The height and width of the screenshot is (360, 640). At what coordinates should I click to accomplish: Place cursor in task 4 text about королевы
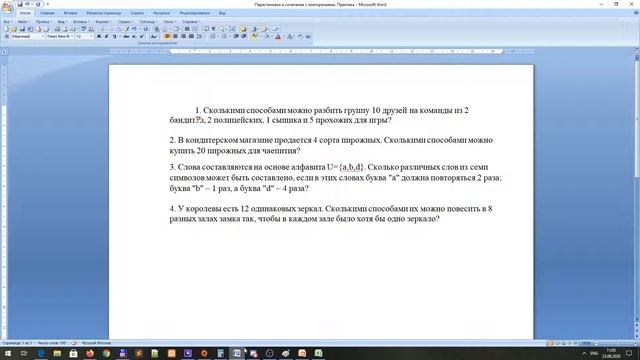pyautogui.click(x=331, y=213)
